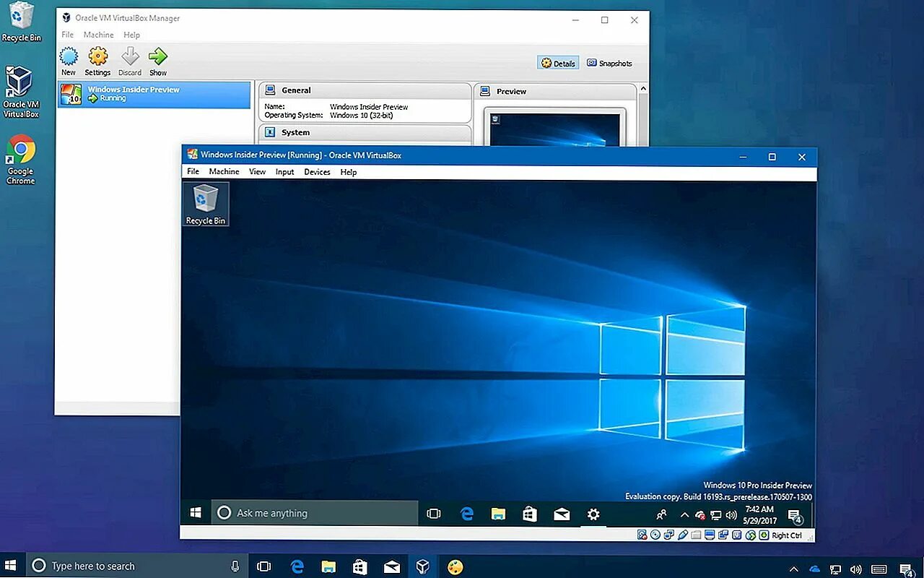Click gray shared folders icon in VM status bar
Viewport: 924px width, 578px height.
[x=696, y=535]
